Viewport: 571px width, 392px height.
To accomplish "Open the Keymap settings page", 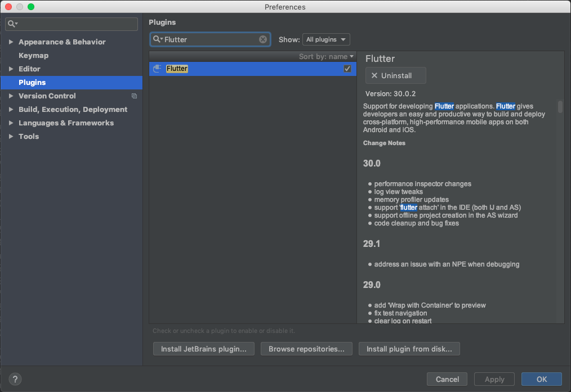I will tap(33, 55).
